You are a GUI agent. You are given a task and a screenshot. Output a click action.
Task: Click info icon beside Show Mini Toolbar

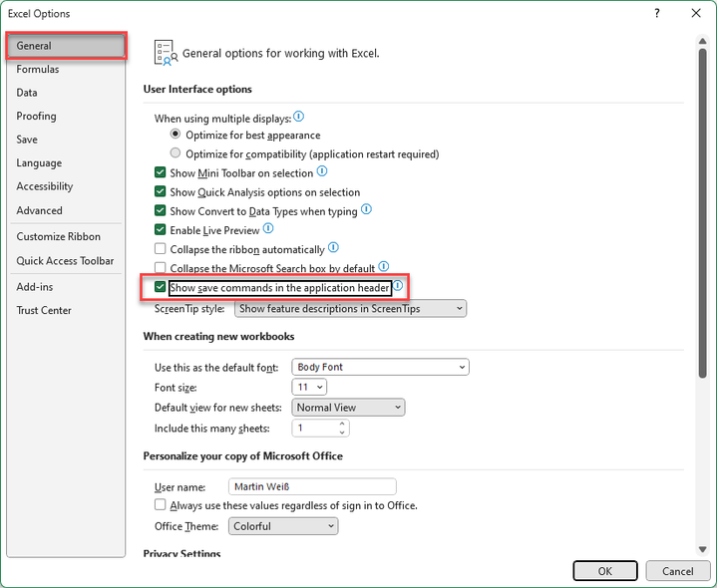322,171
